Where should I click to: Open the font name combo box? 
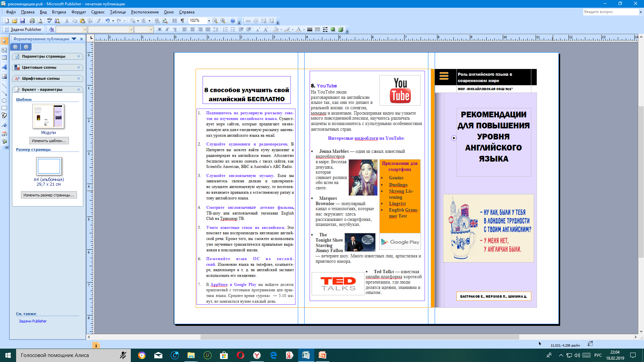110,29
